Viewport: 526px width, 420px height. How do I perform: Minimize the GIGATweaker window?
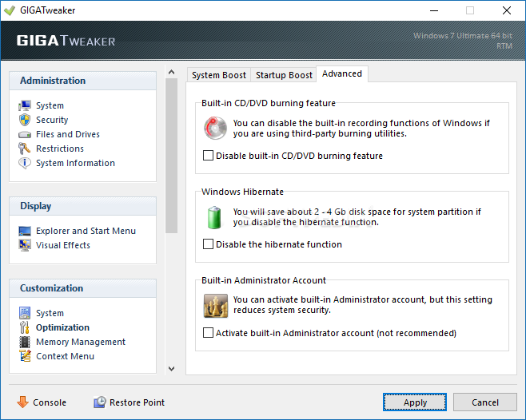pyautogui.click(x=434, y=10)
